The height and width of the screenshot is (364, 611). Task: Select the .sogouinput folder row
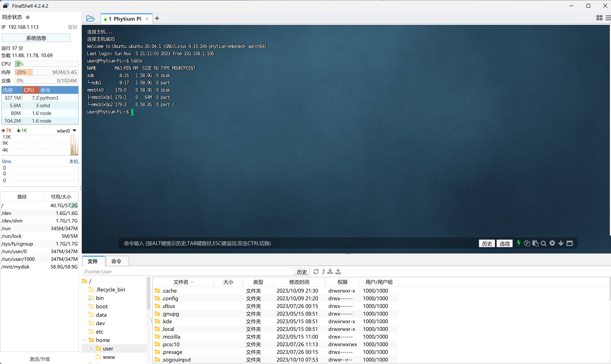coord(275,360)
